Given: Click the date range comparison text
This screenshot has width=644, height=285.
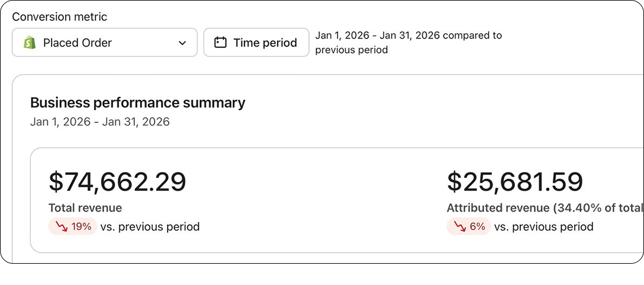Looking at the screenshot, I should click(x=408, y=43).
